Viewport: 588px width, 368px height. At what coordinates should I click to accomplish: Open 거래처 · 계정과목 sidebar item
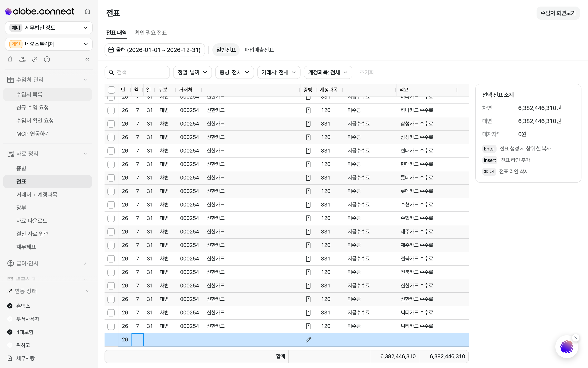coord(47,195)
